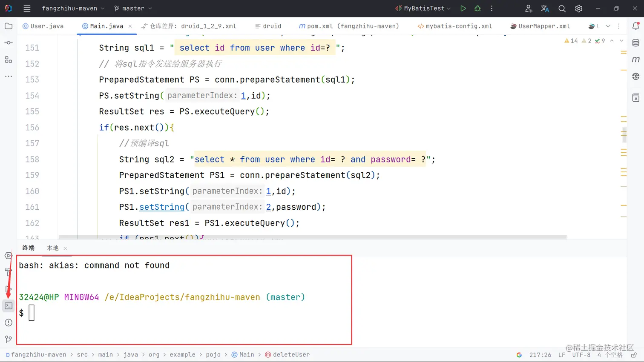Open the Notifications bell
Viewport: 644px width, 362px height.
635,26
